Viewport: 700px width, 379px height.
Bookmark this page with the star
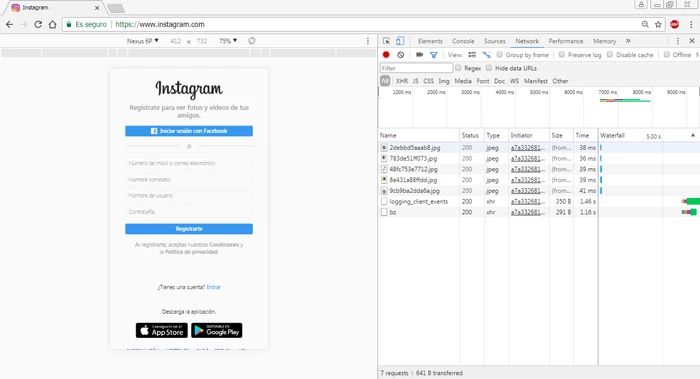point(658,25)
